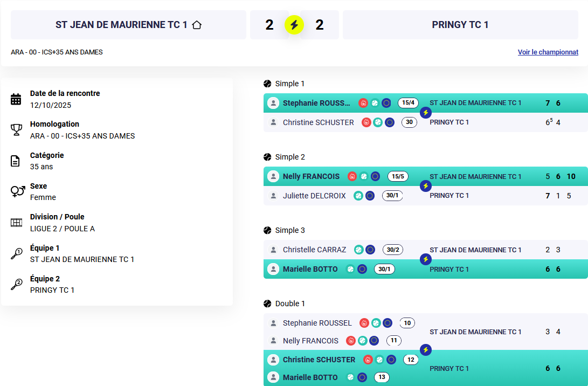Click the home icon beside ST JEAN DE MAURIENNE
The width and height of the screenshot is (588, 386).
click(197, 25)
